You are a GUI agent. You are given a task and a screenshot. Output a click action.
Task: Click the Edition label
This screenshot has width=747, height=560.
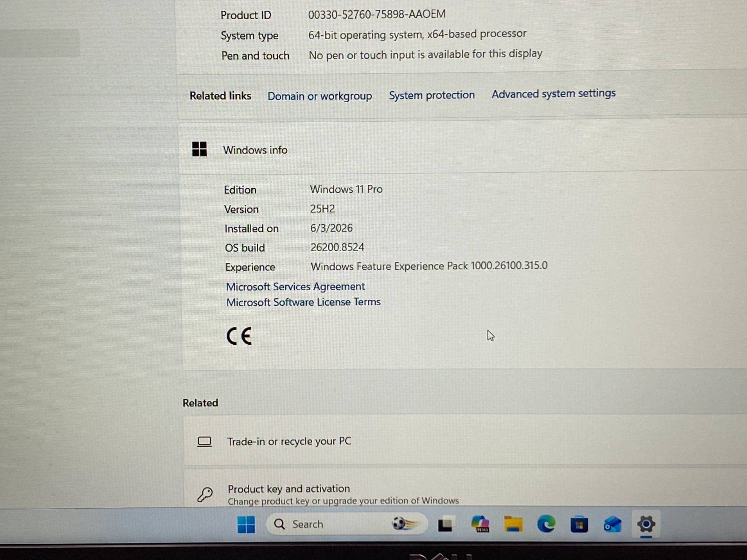pos(240,190)
